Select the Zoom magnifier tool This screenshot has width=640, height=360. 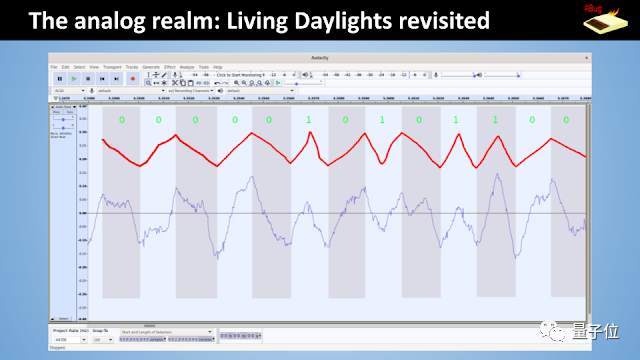[148, 83]
